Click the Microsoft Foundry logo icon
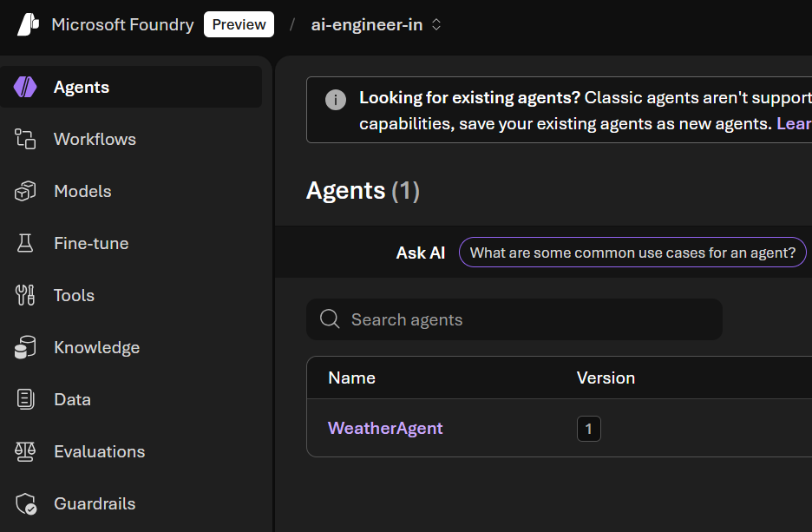Viewport: 812px width, 532px height. coord(29,24)
